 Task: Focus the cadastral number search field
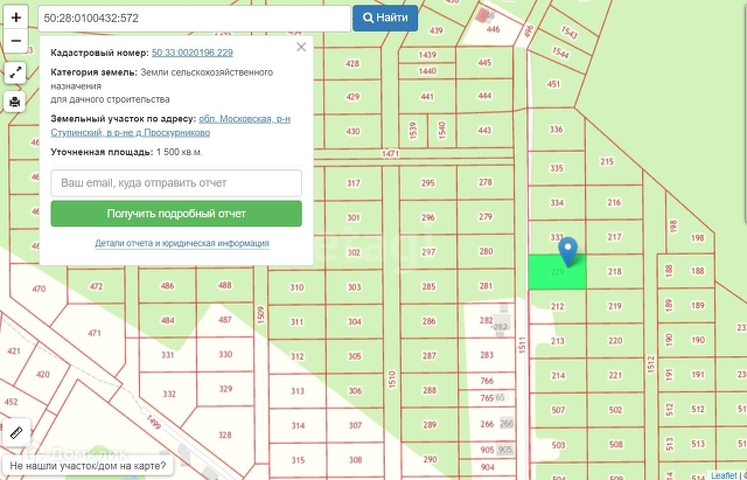[194, 18]
